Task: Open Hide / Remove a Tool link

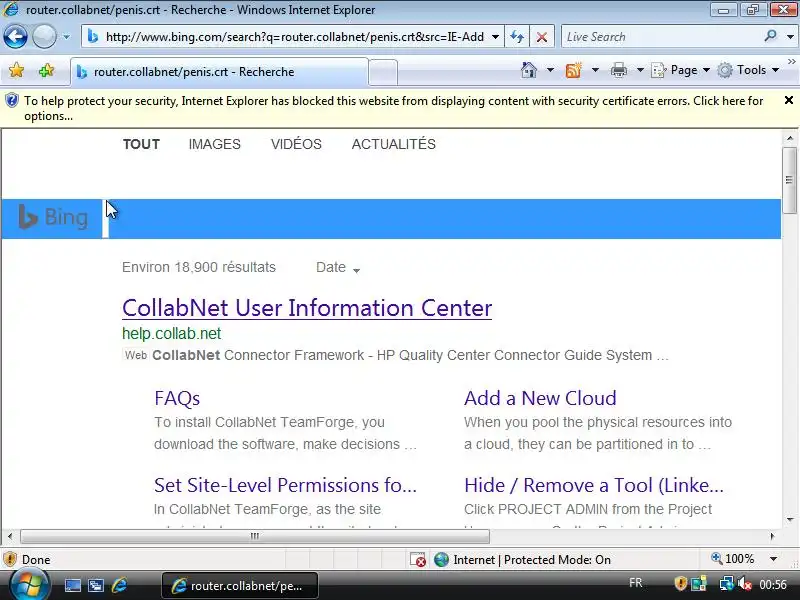Action: coord(594,485)
